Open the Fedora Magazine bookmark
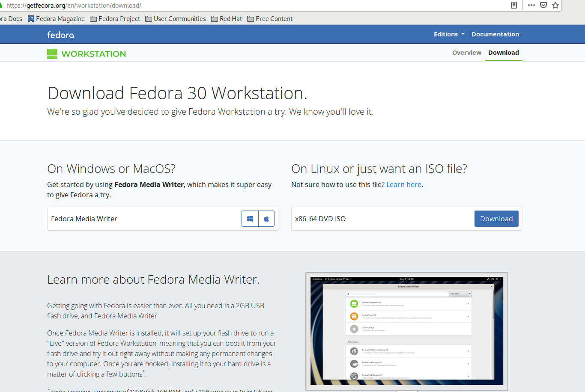 pos(56,19)
